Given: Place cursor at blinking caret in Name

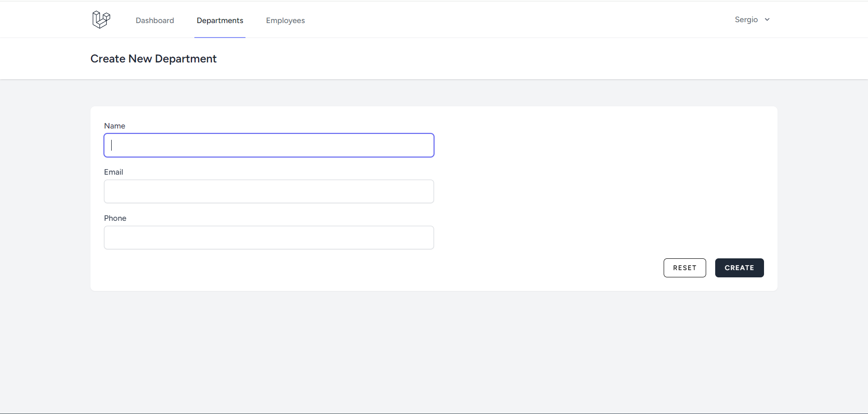Looking at the screenshot, I should pyautogui.click(x=112, y=145).
